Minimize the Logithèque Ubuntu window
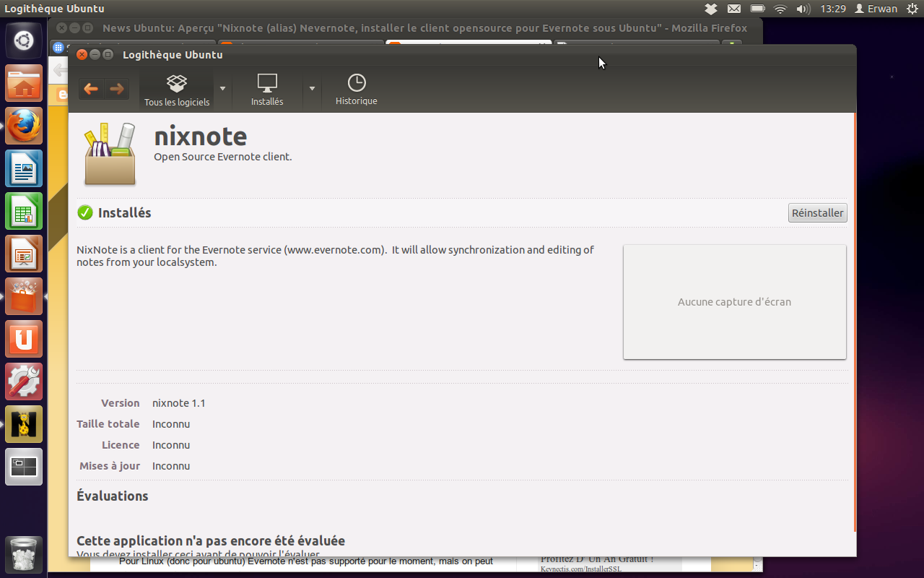Screen dimensions: 924x578 coord(95,55)
